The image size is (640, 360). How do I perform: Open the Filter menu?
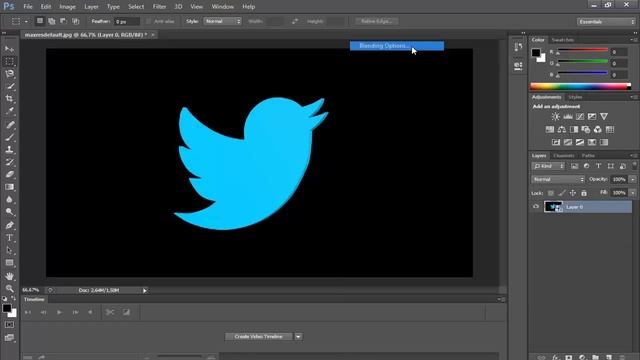[x=159, y=7]
